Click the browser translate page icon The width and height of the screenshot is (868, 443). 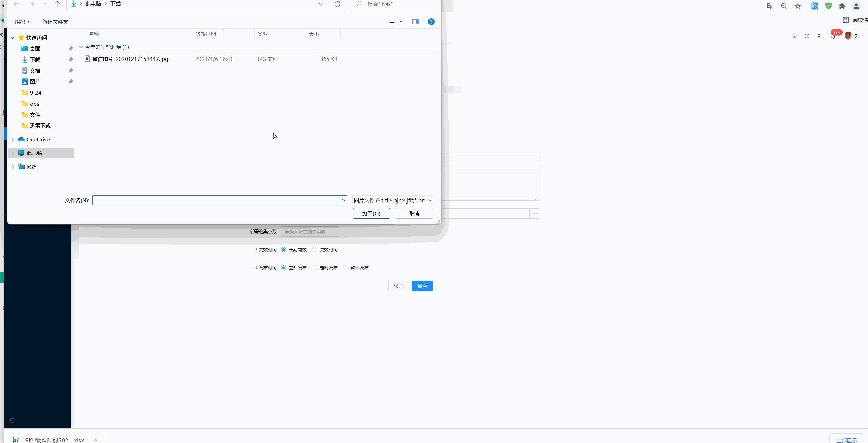[770, 6]
